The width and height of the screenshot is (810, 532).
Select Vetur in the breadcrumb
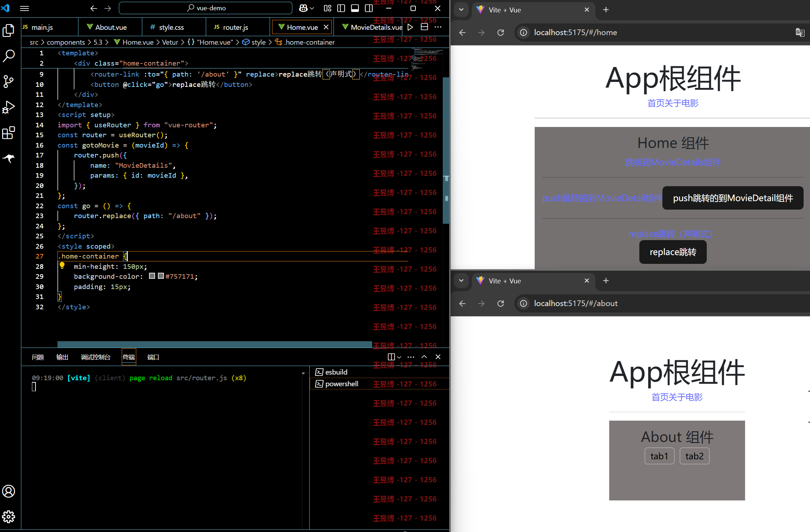pyautogui.click(x=170, y=42)
